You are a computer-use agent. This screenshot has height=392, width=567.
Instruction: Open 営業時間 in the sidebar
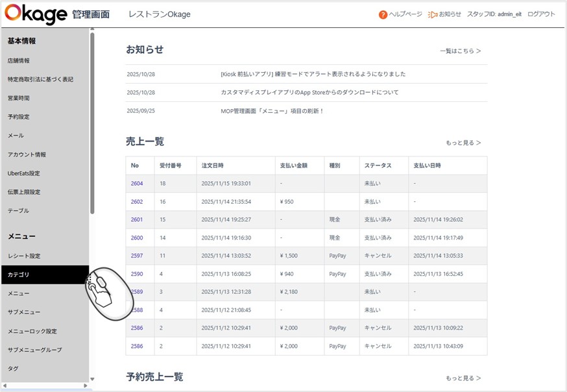point(19,98)
